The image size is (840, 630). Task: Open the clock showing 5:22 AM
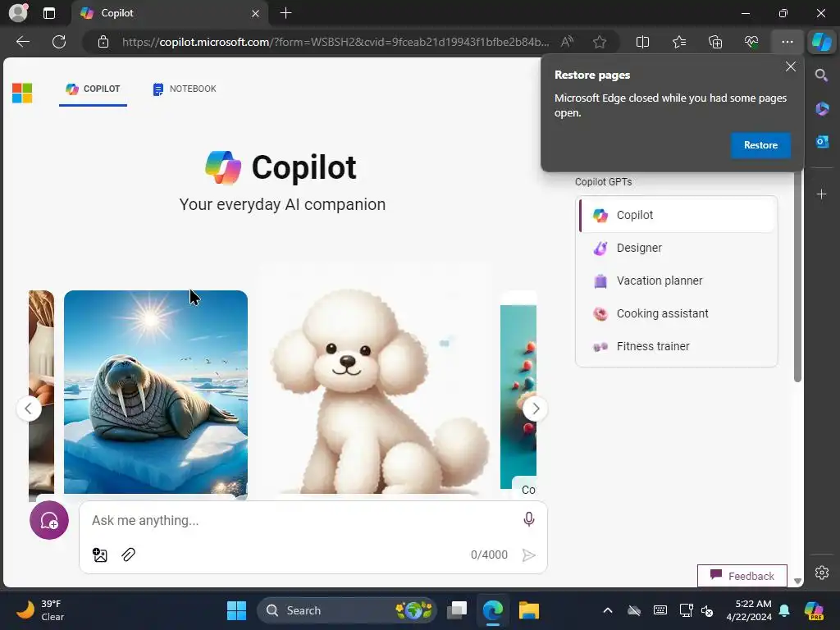(748, 610)
